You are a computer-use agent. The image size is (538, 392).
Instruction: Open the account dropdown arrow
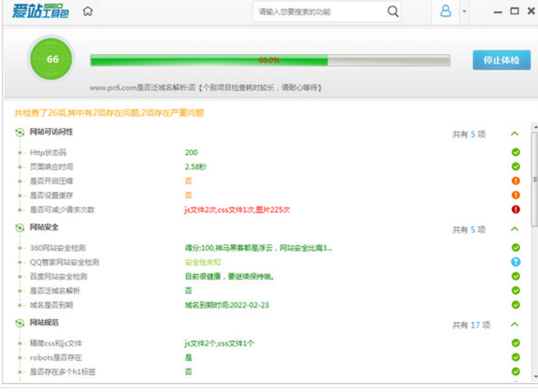(x=462, y=11)
